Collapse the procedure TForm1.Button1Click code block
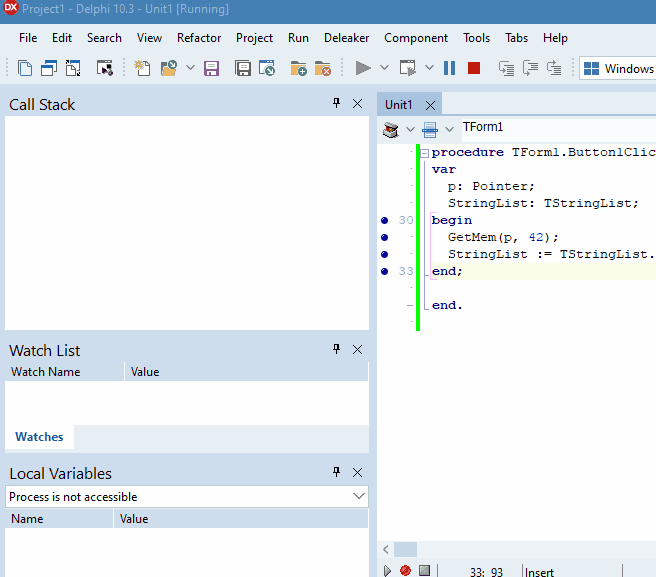The image size is (656, 577). click(x=425, y=153)
